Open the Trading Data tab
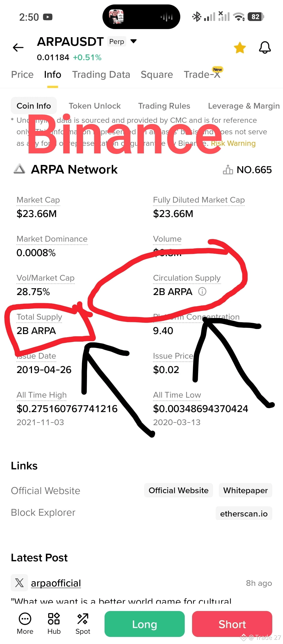This screenshot has height=644, width=283. click(101, 75)
